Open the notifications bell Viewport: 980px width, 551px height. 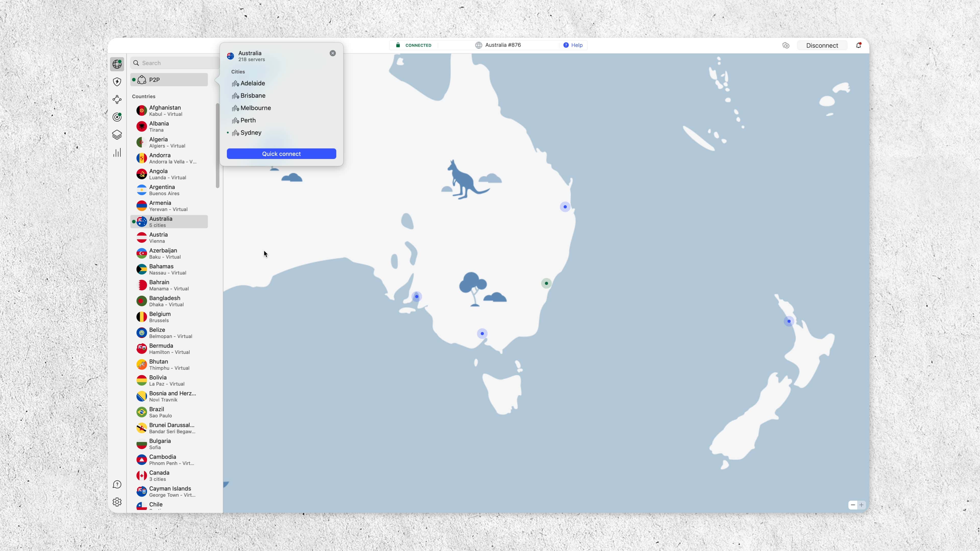[858, 45]
